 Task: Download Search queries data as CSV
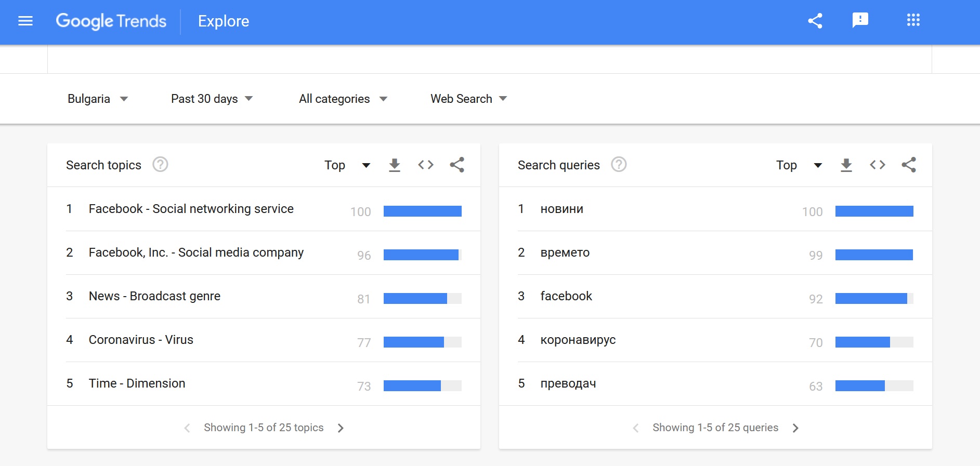pos(846,165)
